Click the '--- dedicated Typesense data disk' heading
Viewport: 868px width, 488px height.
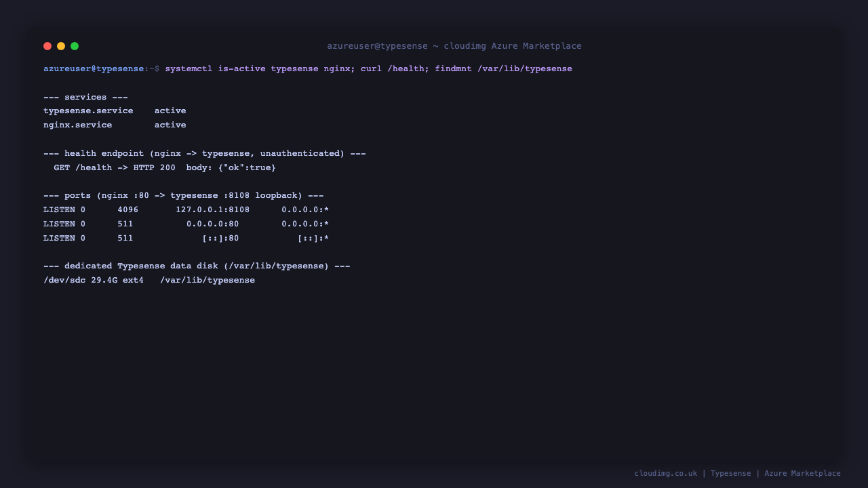197,266
